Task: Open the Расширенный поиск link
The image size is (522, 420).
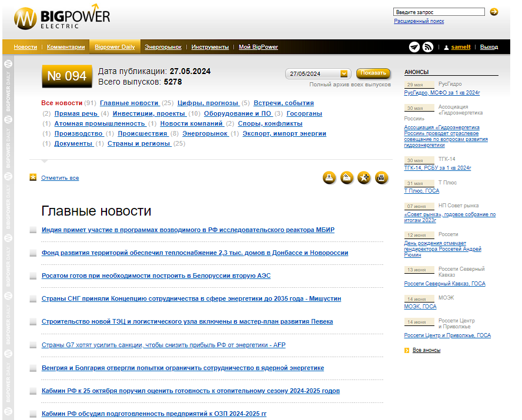Action: pyautogui.click(x=419, y=21)
